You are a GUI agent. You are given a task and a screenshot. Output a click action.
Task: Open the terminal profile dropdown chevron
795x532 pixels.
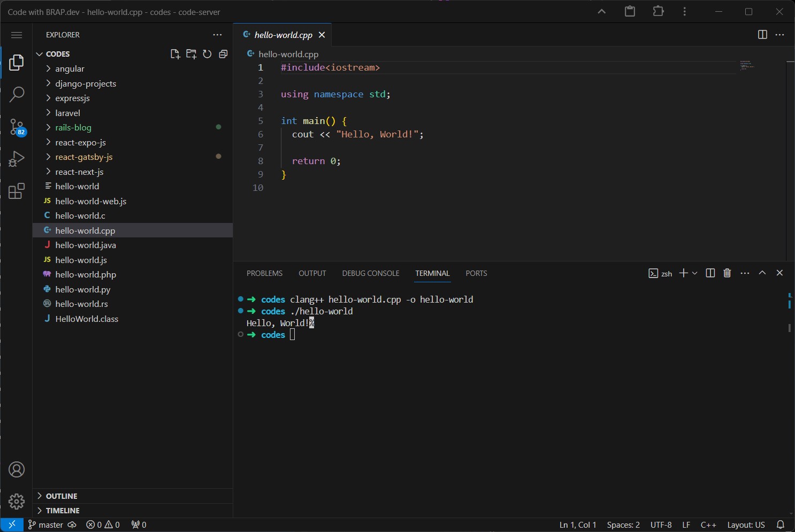coord(694,273)
